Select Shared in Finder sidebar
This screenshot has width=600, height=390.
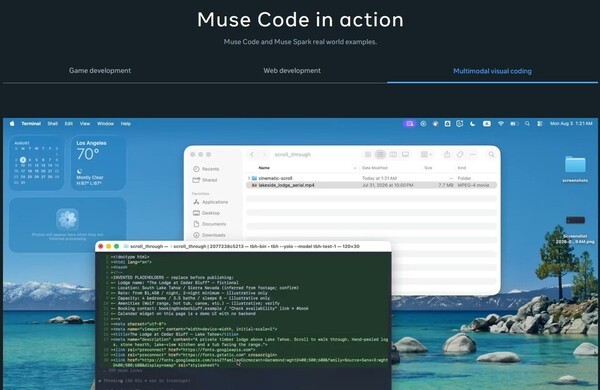coord(205,180)
